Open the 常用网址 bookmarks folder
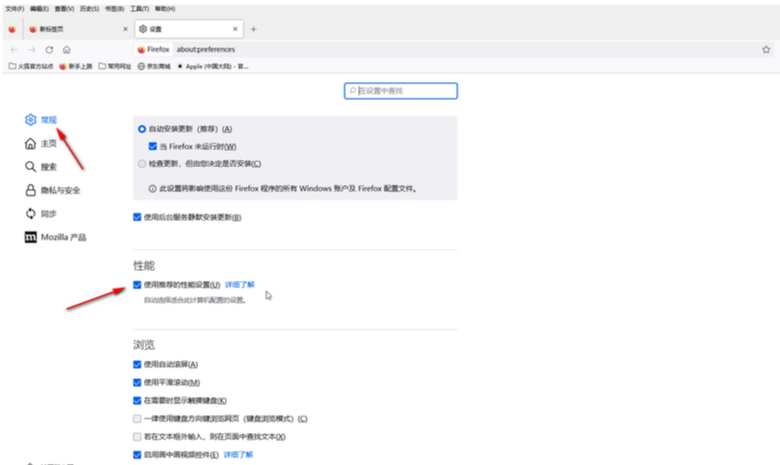Image resolution: width=780 pixels, height=465 pixels. coord(115,66)
